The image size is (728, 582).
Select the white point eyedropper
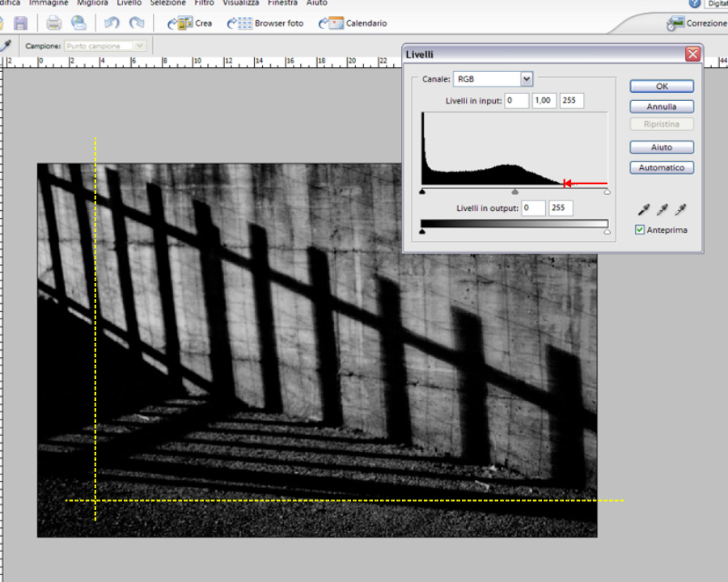click(681, 210)
